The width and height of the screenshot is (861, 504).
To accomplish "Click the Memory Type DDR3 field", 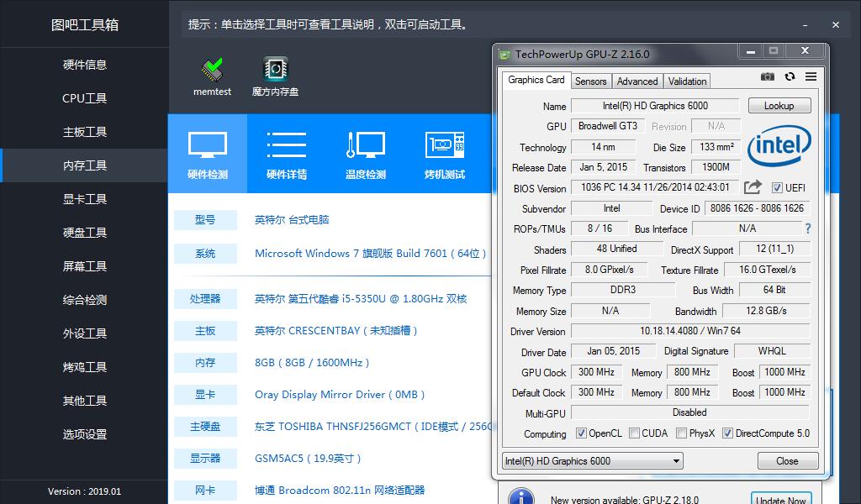I will [623, 290].
